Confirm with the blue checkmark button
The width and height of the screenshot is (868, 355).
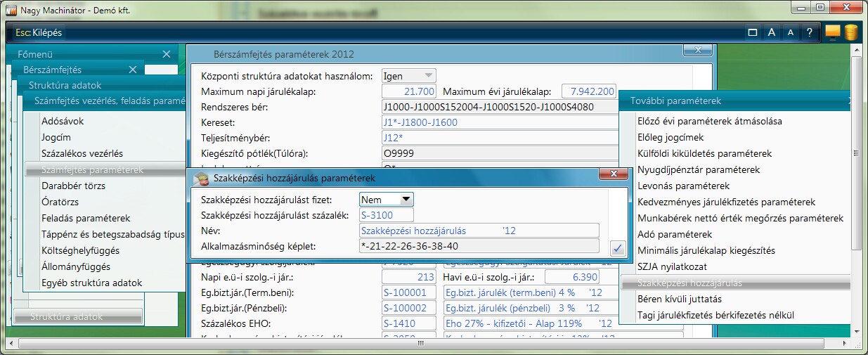click(x=617, y=247)
